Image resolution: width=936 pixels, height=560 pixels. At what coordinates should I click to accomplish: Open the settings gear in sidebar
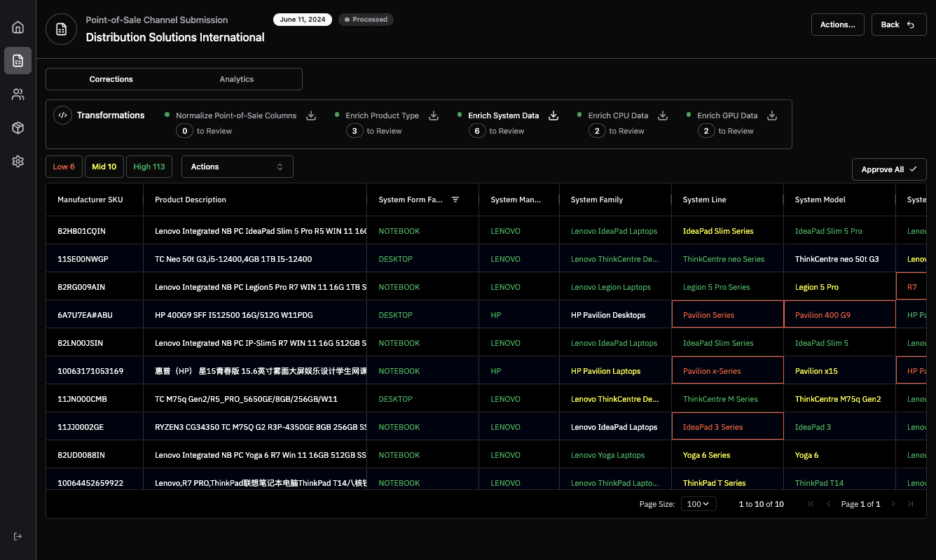pos(18,162)
